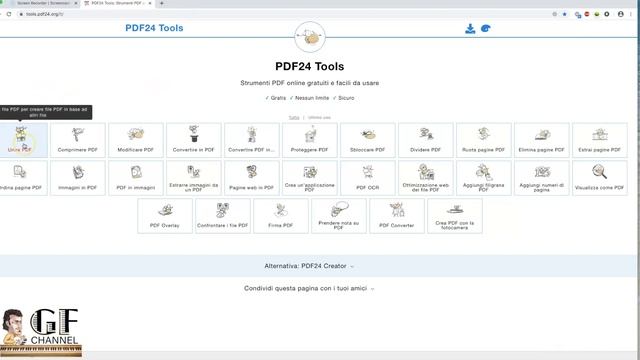Open the Sbloccare PDF tool

point(367,140)
